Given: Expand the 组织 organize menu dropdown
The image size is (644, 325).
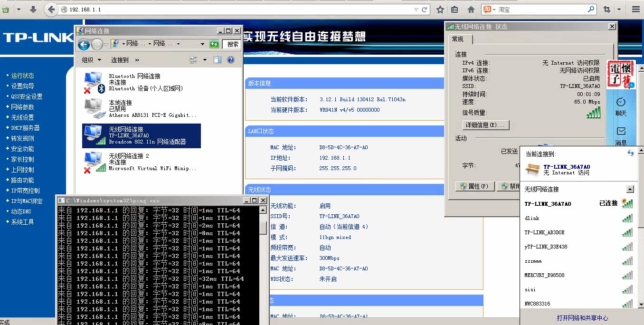Looking at the screenshot, I should [x=99, y=60].
